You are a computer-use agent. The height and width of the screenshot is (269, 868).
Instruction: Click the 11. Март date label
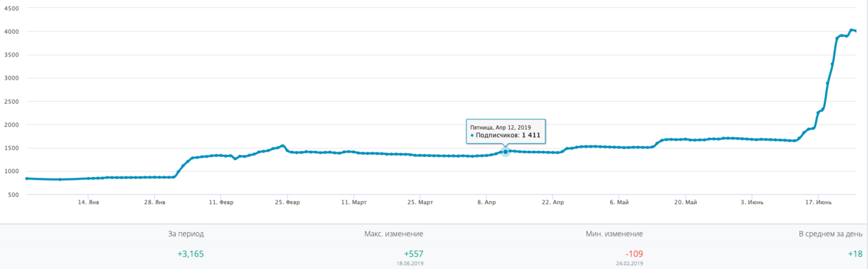pyautogui.click(x=354, y=202)
